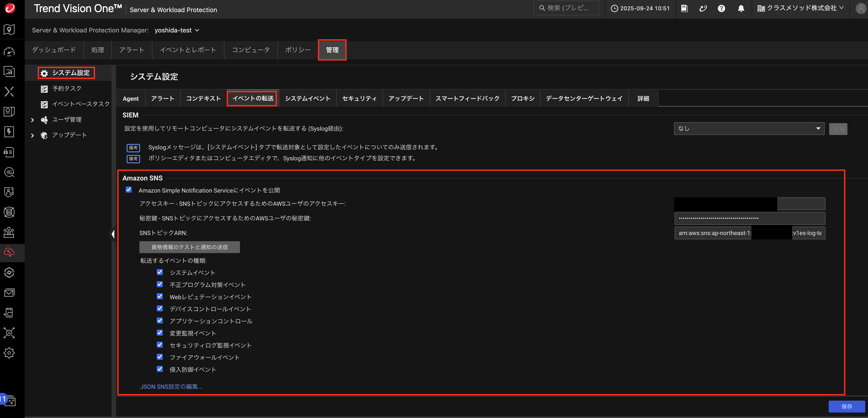
Task: Open the speedometer dashboard sidebar icon
Action: click(9, 52)
